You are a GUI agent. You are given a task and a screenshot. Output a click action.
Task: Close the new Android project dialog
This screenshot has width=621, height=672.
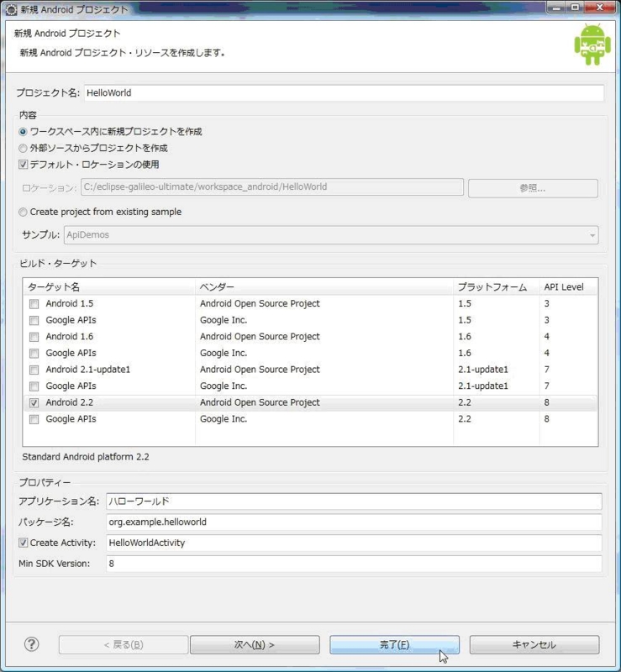click(x=599, y=8)
